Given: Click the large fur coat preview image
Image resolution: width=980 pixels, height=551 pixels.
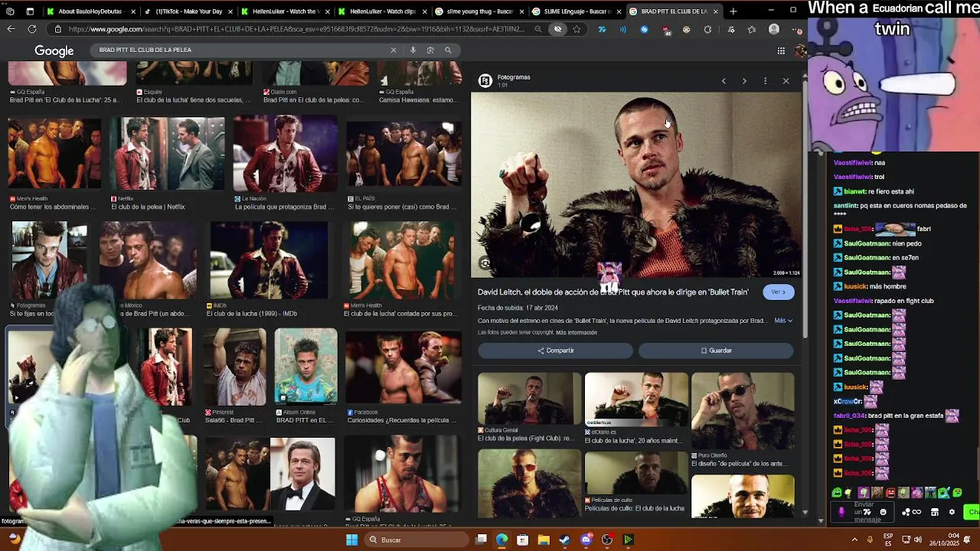Looking at the screenshot, I should [x=635, y=185].
